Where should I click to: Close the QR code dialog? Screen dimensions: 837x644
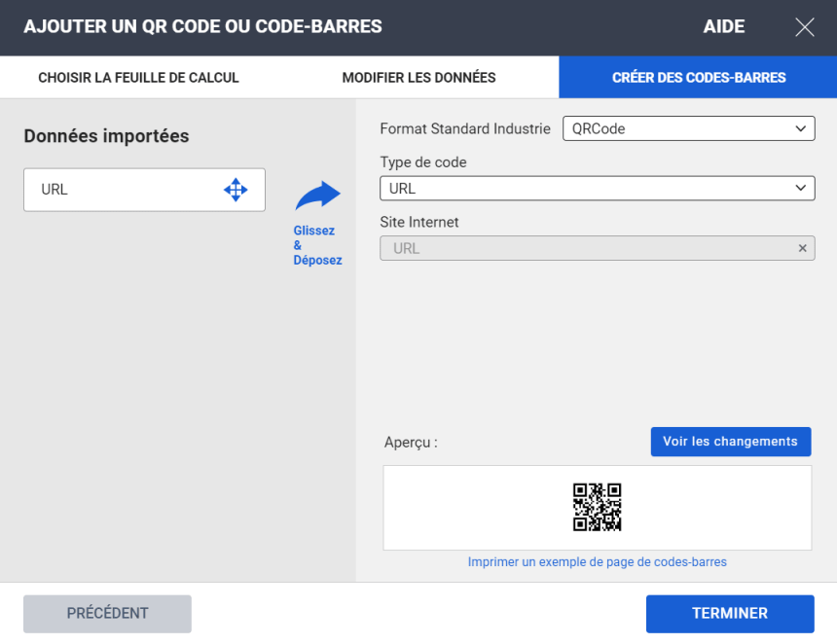805,26
